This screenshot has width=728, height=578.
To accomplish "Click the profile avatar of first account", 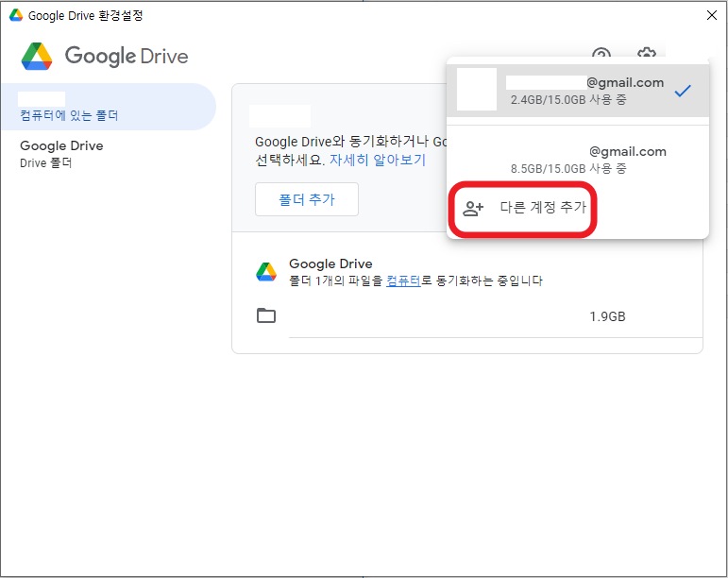I will 477,89.
